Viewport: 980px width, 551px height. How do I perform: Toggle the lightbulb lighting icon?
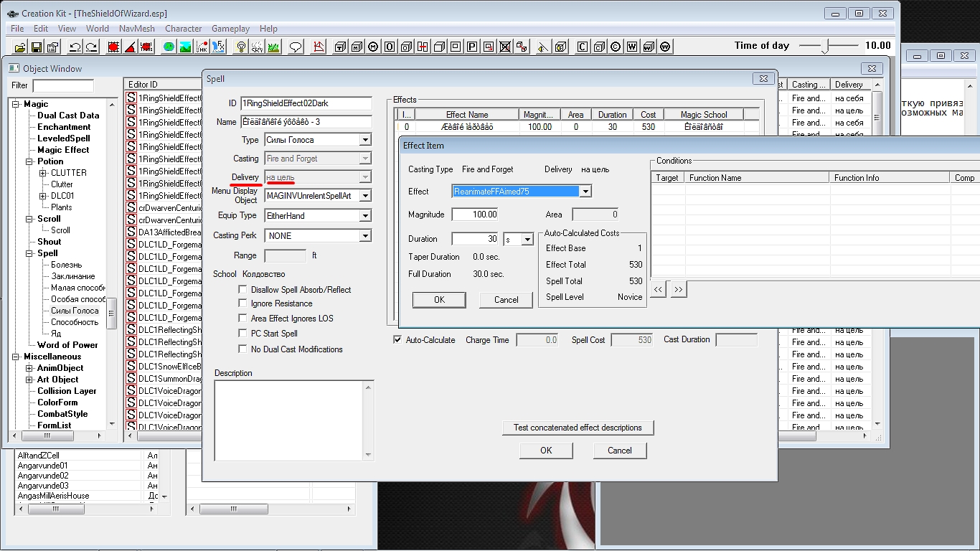(x=242, y=47)
